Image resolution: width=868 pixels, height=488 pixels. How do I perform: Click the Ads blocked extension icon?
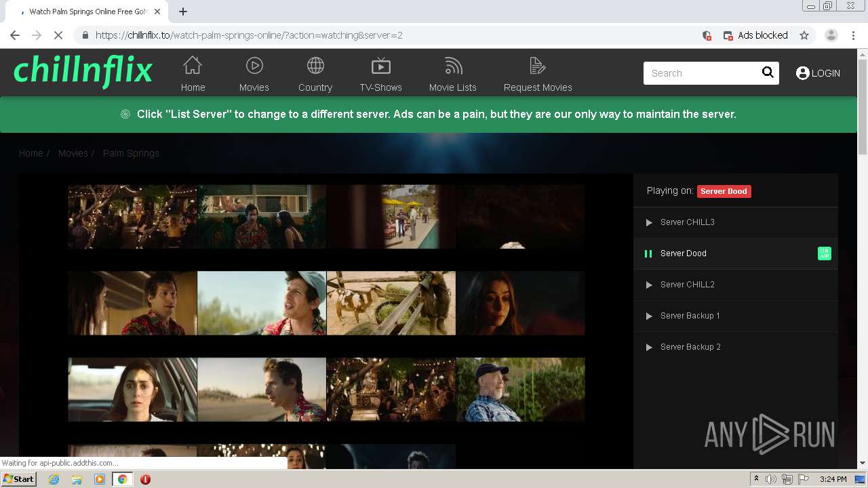point(728,35)
